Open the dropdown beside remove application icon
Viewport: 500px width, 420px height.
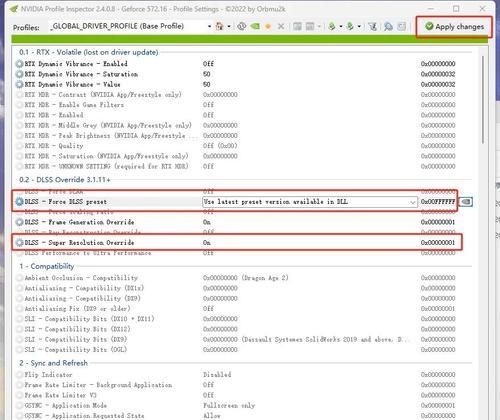[319, 26]
